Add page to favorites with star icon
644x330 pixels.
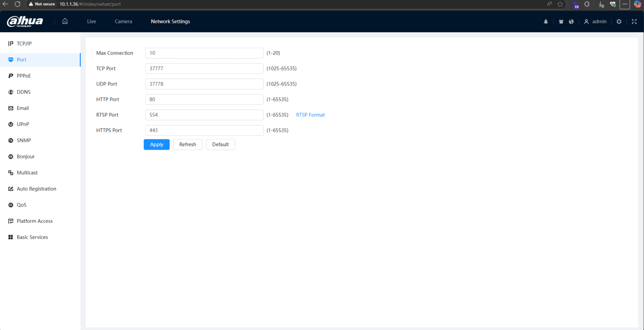pyautogui.click(x=560, y=4)
